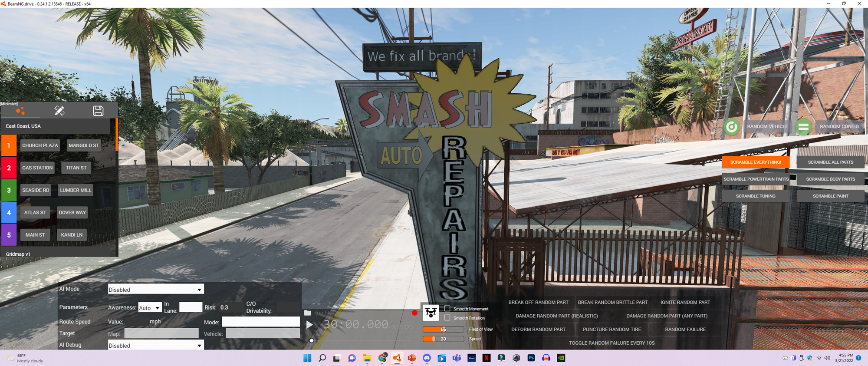Click the green Random Config bars icon
Viewport: 868px width, 366px height.
[x=803, y=127]
